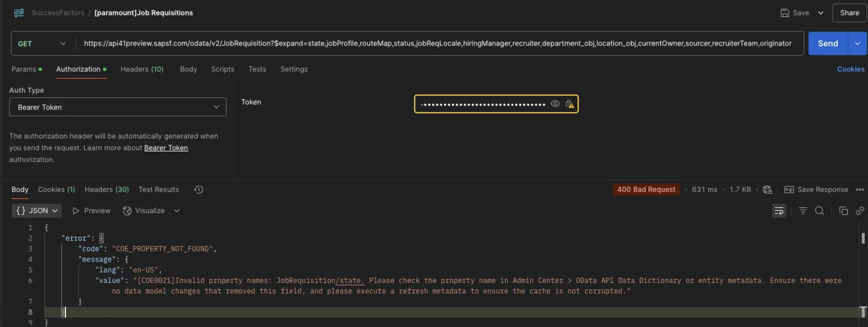
Task: Open search in response body
Action: click(x=819, y=211)
